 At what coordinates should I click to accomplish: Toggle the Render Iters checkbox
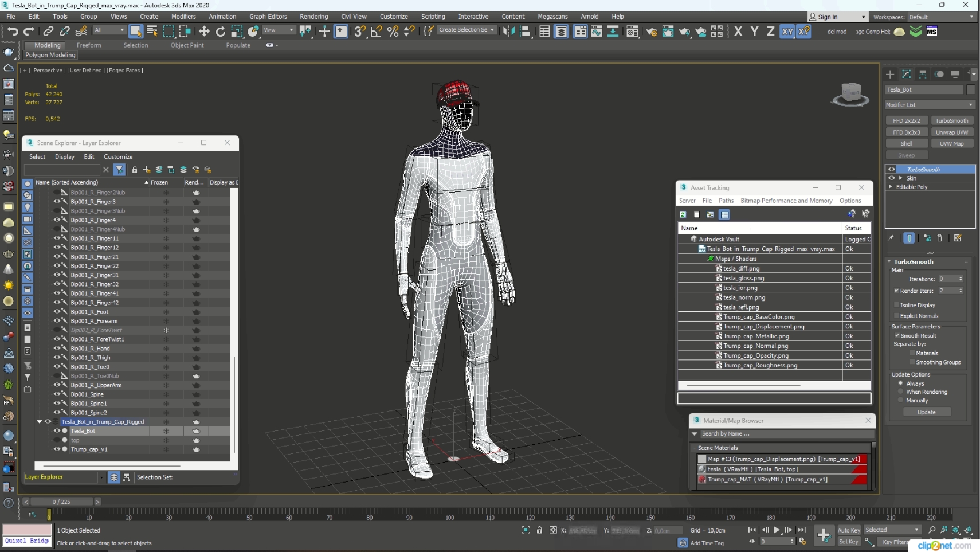pyautogui.click(x=897, y=291)
